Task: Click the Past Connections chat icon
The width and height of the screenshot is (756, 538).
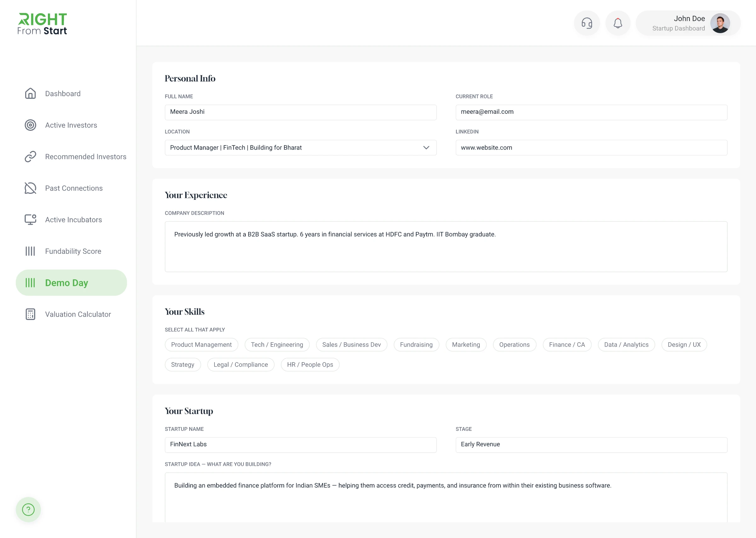Action: click(x=31, y=188)
